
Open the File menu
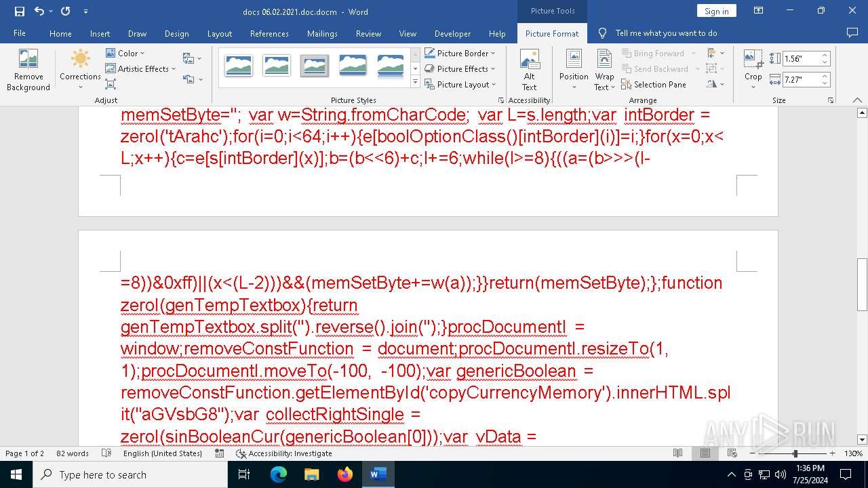pos(20,33)
